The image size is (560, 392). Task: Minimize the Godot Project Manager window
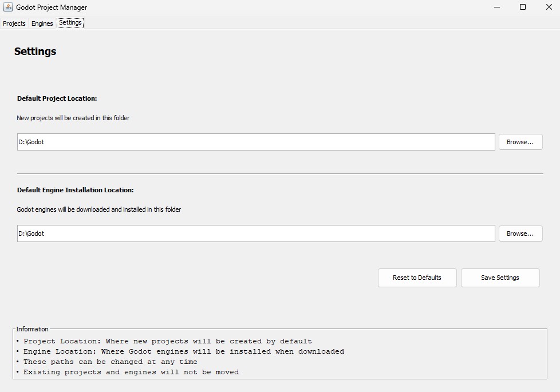[496, 7]
